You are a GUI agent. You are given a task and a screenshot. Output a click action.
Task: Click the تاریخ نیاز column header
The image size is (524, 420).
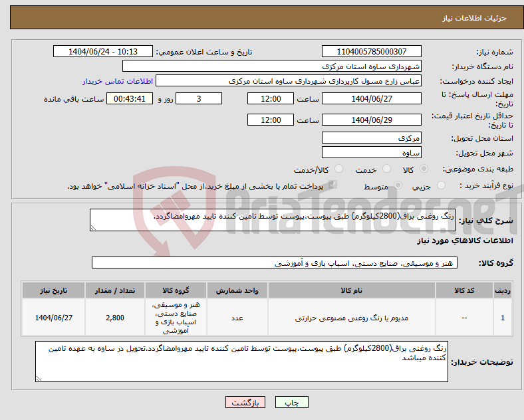click(53, 290)
